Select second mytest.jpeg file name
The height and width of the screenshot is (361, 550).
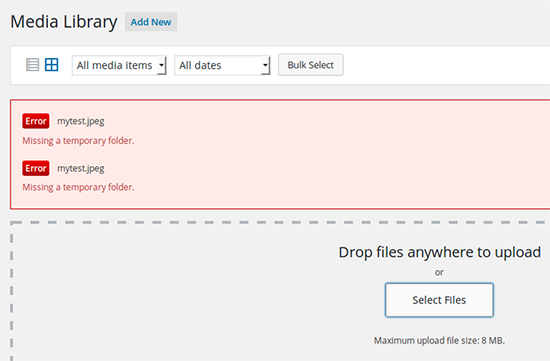click(x=81, y=169)
